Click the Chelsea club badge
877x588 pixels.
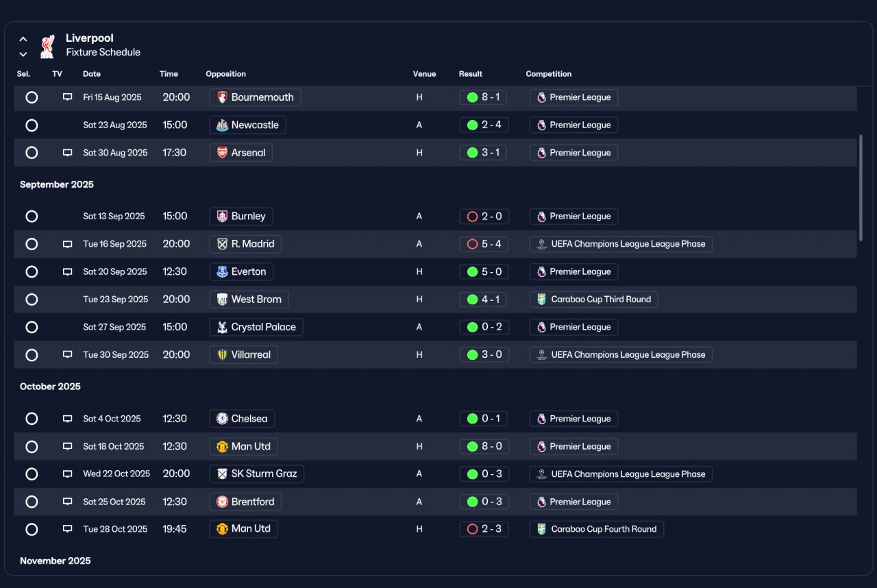click(x=222, y=419)
